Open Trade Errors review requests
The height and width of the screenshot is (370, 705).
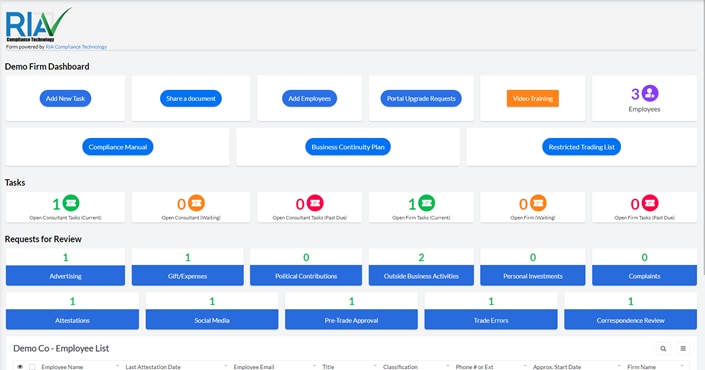491,320
